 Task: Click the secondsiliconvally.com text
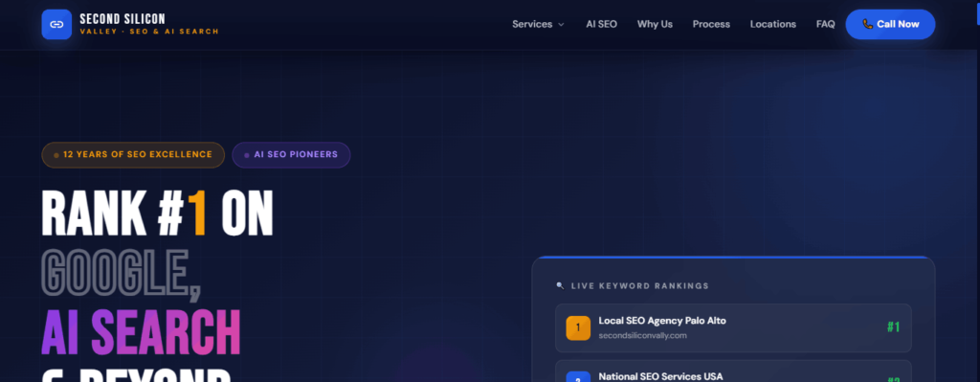click(x=642, y=336)
